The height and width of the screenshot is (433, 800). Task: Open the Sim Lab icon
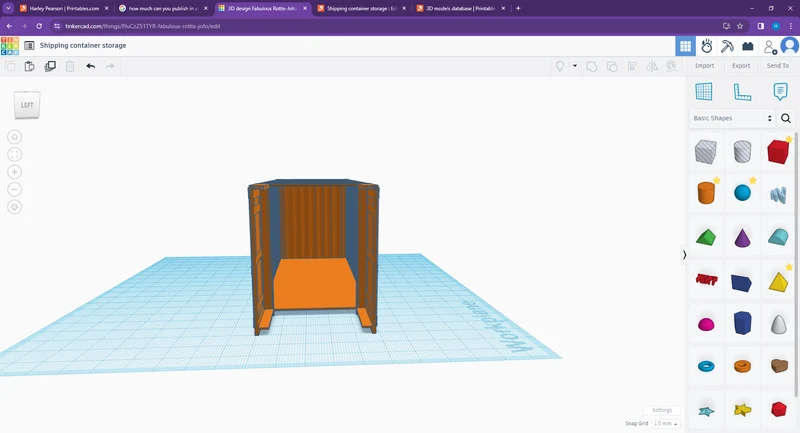point(707,46)
